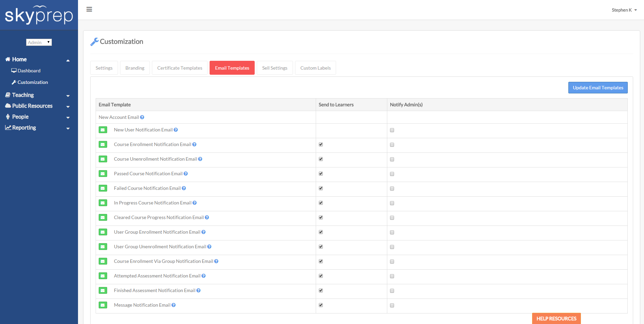Click help icon next to Passed Course Notification Email
This screenshot has width=644, height=324.
[x=186, y=174]
